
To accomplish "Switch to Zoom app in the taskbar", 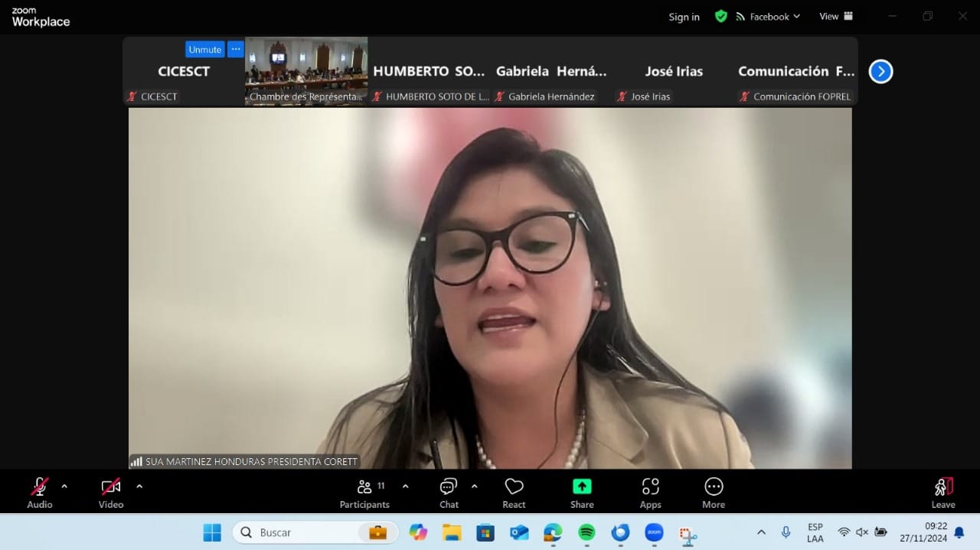I will point(654,532).
